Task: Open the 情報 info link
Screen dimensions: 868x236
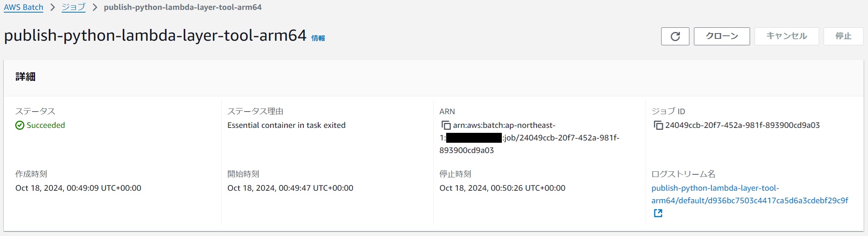Action: click(318, 38)
